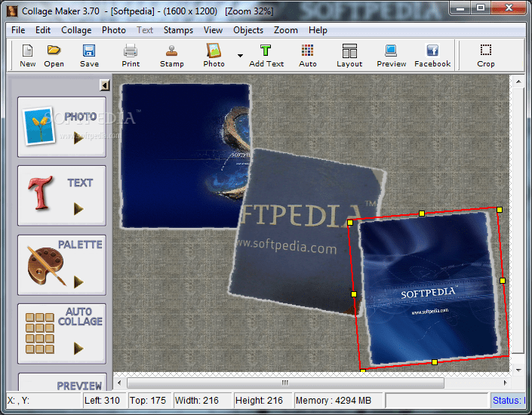The width and height of the screenshot is (532, 415).
Task: Expand the AUTO COLLAGE panel arrow
Action: [78, 348]
